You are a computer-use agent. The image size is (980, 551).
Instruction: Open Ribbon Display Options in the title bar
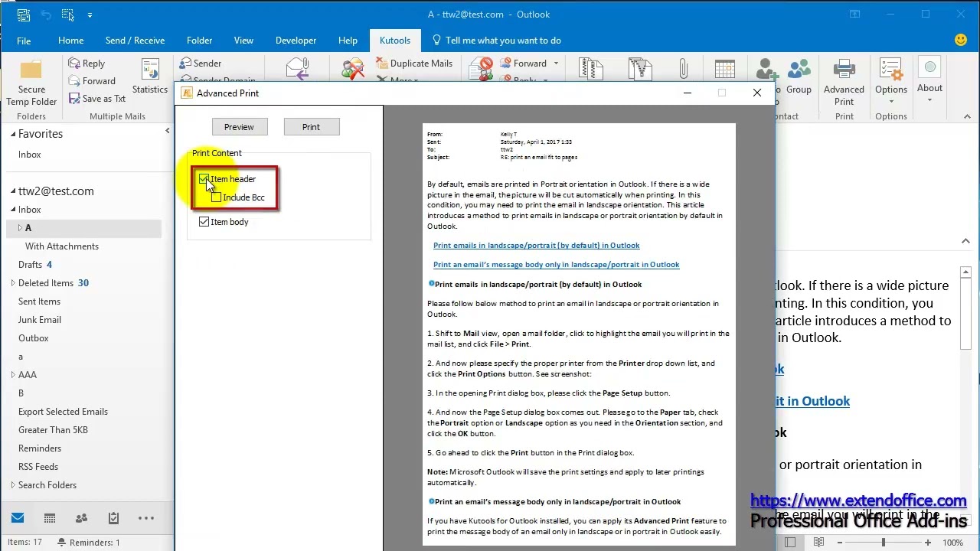pos(854,15)
